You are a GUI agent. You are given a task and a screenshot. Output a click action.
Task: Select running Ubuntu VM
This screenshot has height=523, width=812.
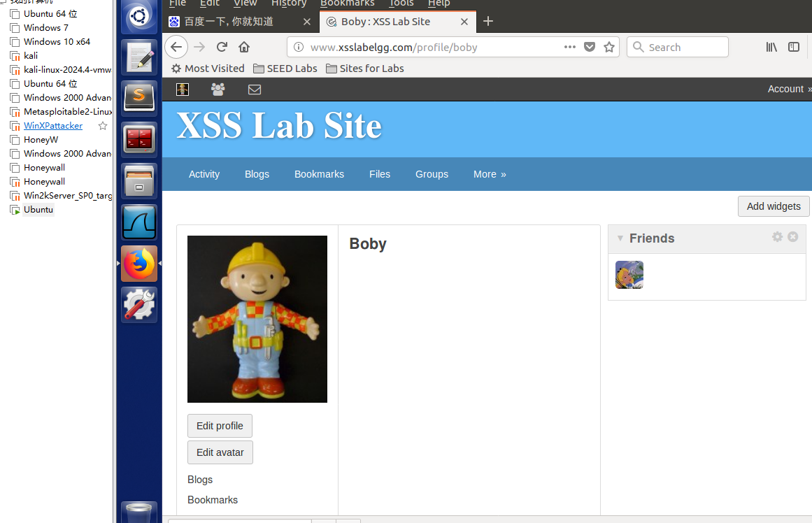[x=38, y=209]
